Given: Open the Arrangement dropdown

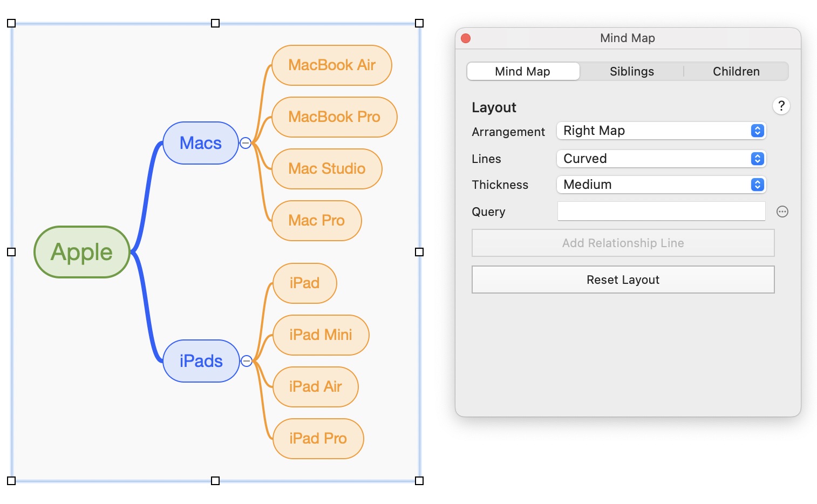Looking at the screenshot, I should point(661,131).
